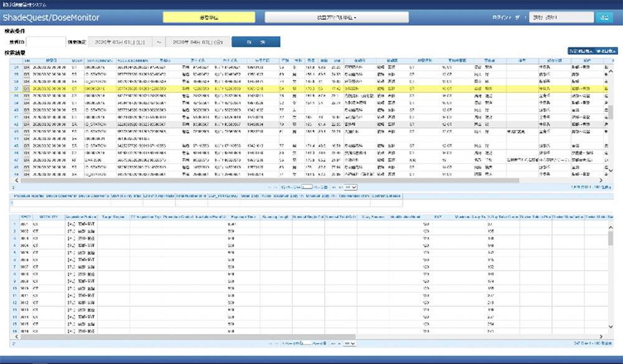Click the KVP column header in bottom grid
The width and height of the screenshot is (623, 364).
(x=438, y=217)
